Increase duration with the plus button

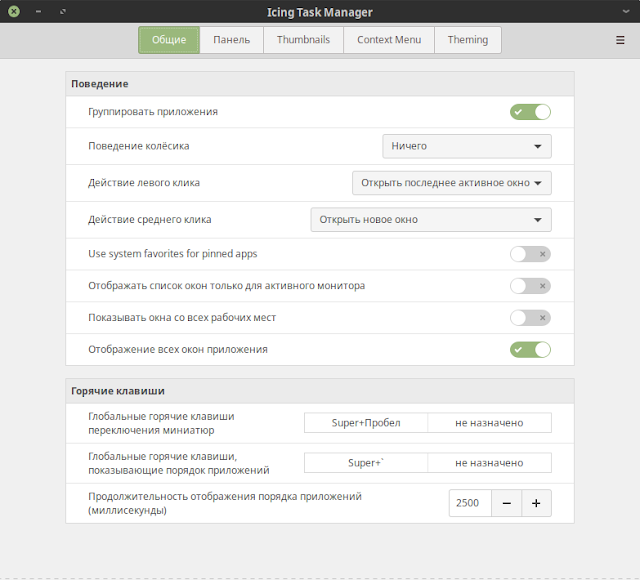click(536, 503)
